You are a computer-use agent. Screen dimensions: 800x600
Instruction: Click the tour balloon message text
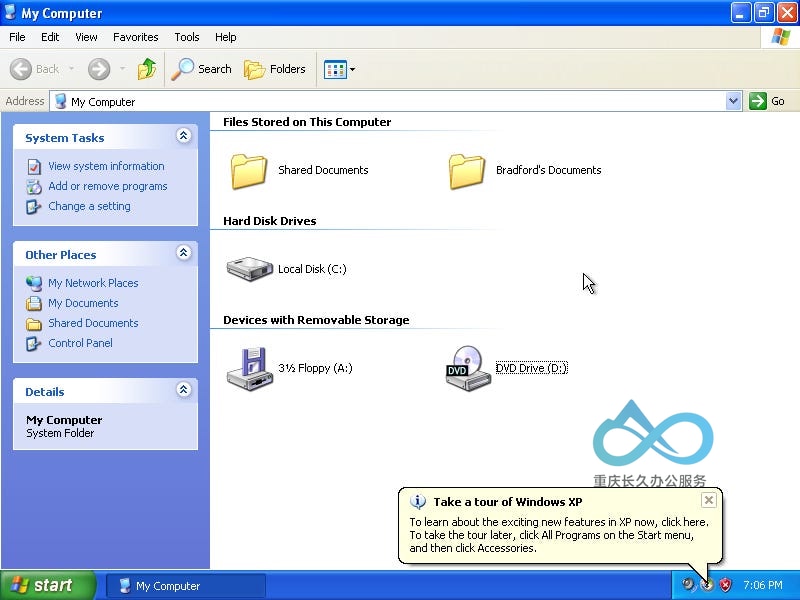tap(559, 535)
